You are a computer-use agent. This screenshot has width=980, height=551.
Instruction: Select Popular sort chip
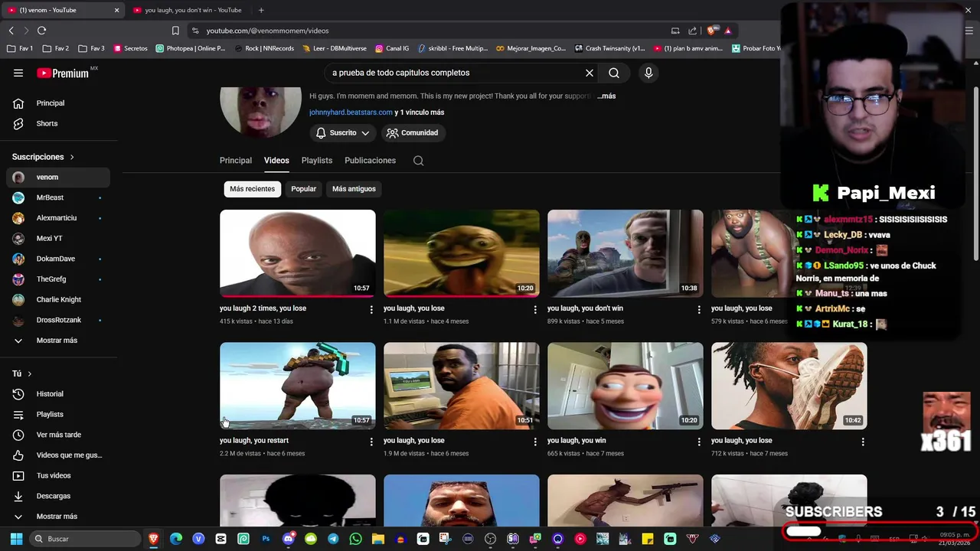pos(303,189)
